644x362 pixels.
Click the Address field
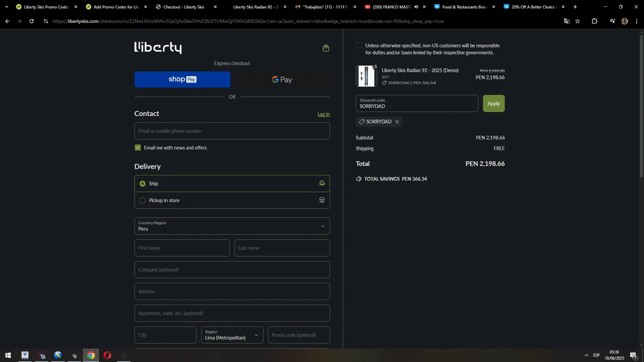[x=232, y=291]
